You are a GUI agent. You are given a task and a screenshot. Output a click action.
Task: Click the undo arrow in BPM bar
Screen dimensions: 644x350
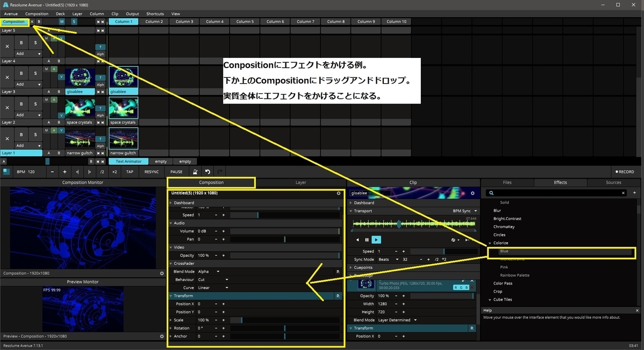208,172
